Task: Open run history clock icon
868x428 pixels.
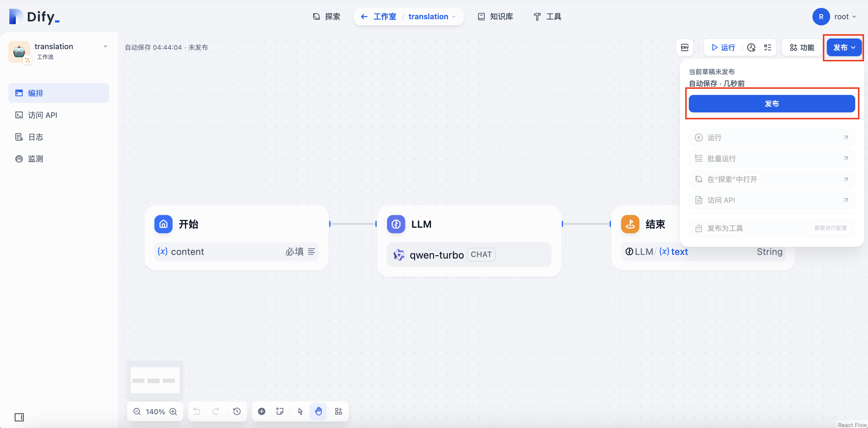Action: click(x=751, y=48)
